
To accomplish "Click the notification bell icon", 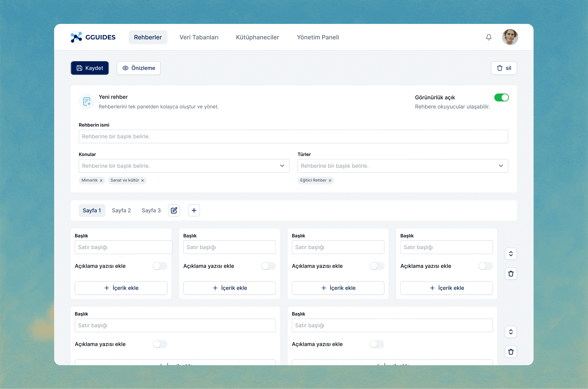I will pyautogui.click(x=488, y=37).
